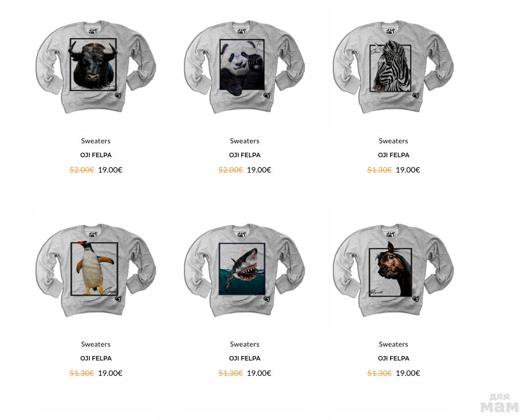Select Sweaters category above bull sweater title

(x=96, y=141)
